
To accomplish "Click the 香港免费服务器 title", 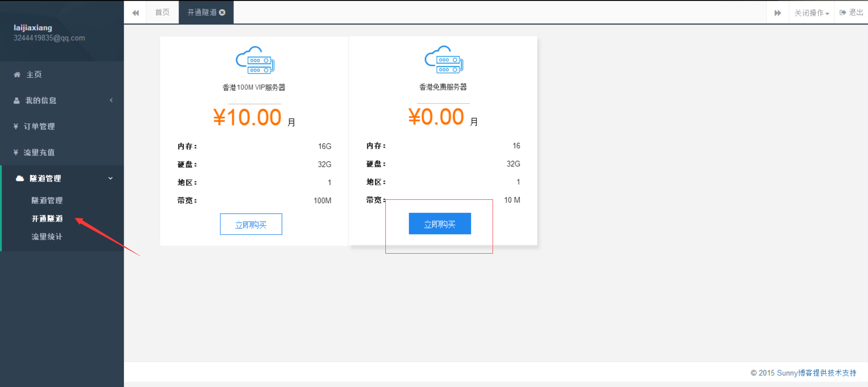I will (443, 87).
